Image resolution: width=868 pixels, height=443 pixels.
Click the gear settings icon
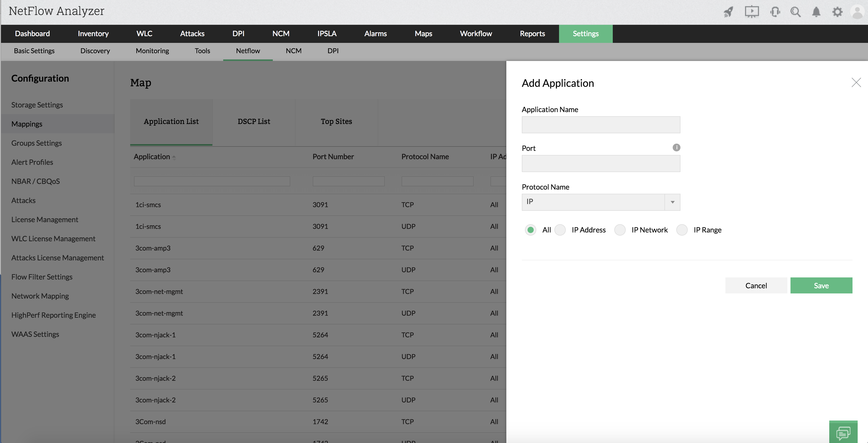coord(837,12)
